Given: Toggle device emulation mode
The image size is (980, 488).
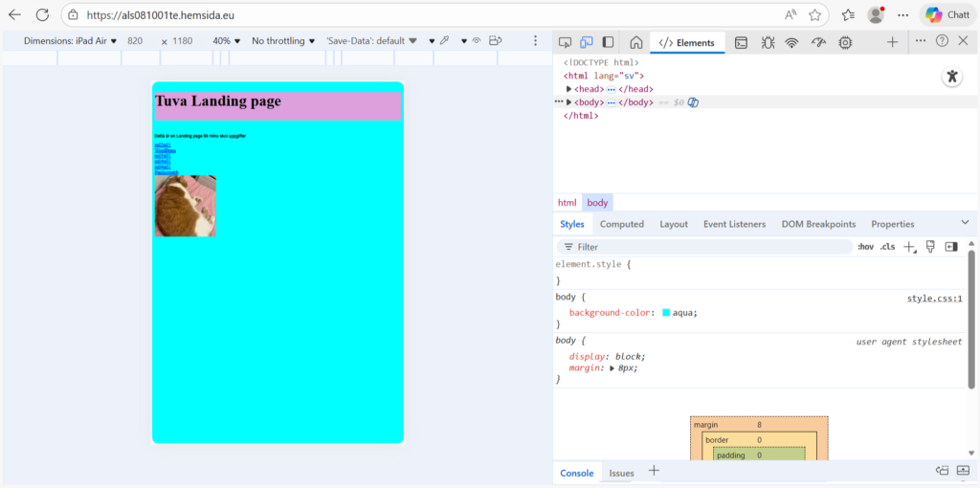Looking at the screenshot, I should point(587,42).
